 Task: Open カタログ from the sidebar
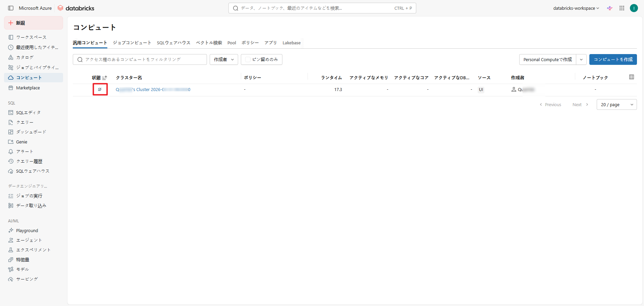tap(24, 57)
